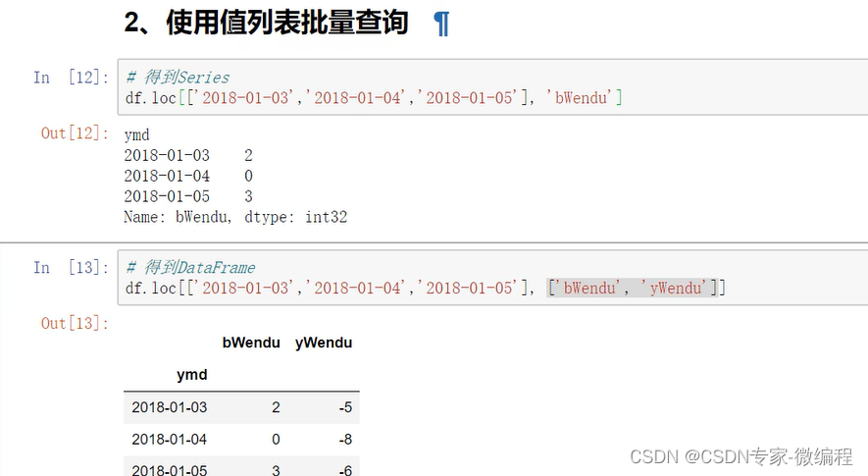
Task: Click the yWendu value -8
Action: 345,440
